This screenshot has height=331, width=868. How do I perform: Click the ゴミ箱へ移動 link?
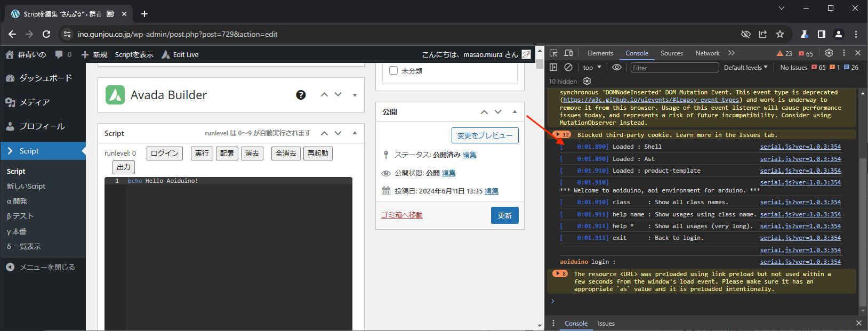tap(401, 215)
